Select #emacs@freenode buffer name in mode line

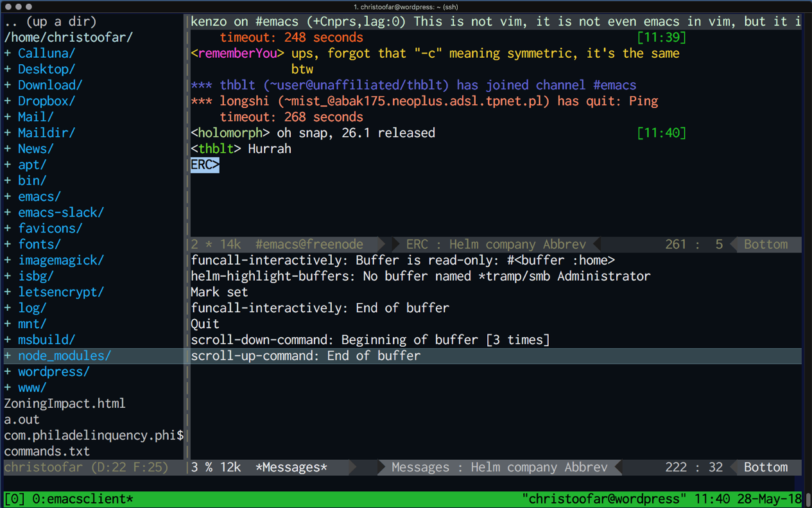(309, 245)
